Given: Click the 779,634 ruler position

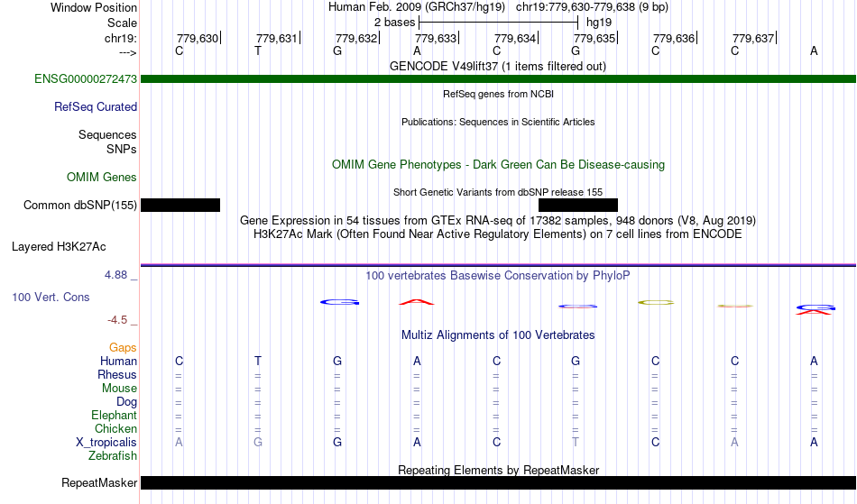Looking at the screenshot, I should [x=515, y=38].
